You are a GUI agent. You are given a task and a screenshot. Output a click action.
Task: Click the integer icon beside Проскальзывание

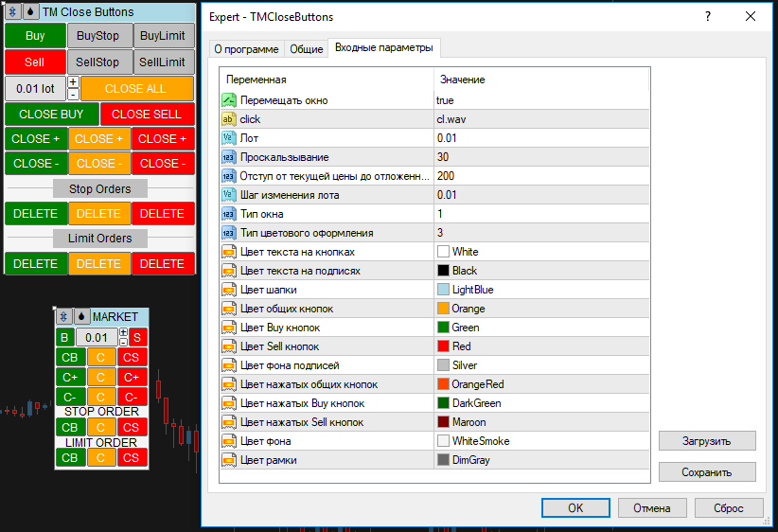[228, 157]
